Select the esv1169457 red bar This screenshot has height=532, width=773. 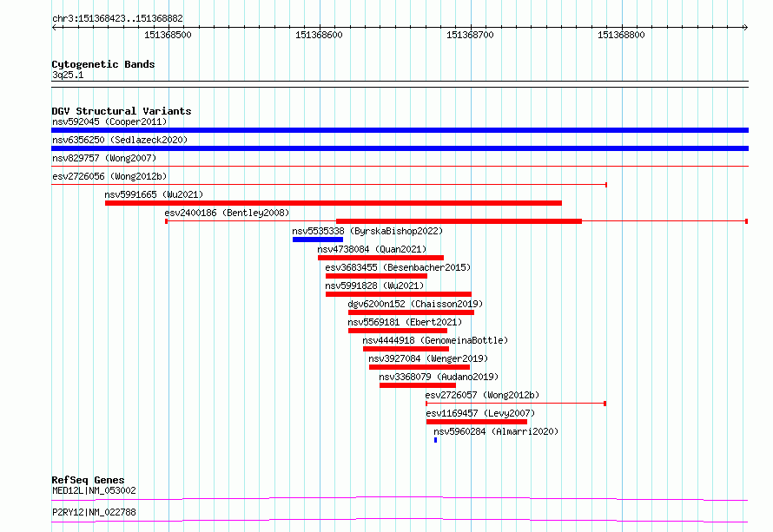[477, 422]
